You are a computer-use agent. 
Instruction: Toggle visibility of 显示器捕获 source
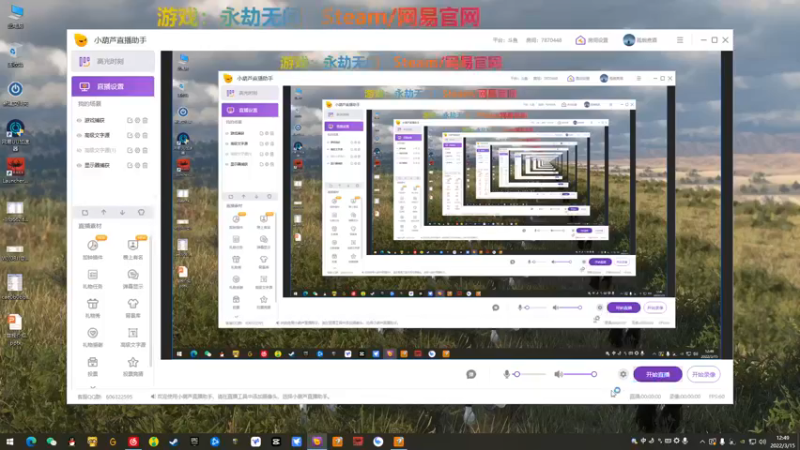click(x=79, y=165)
